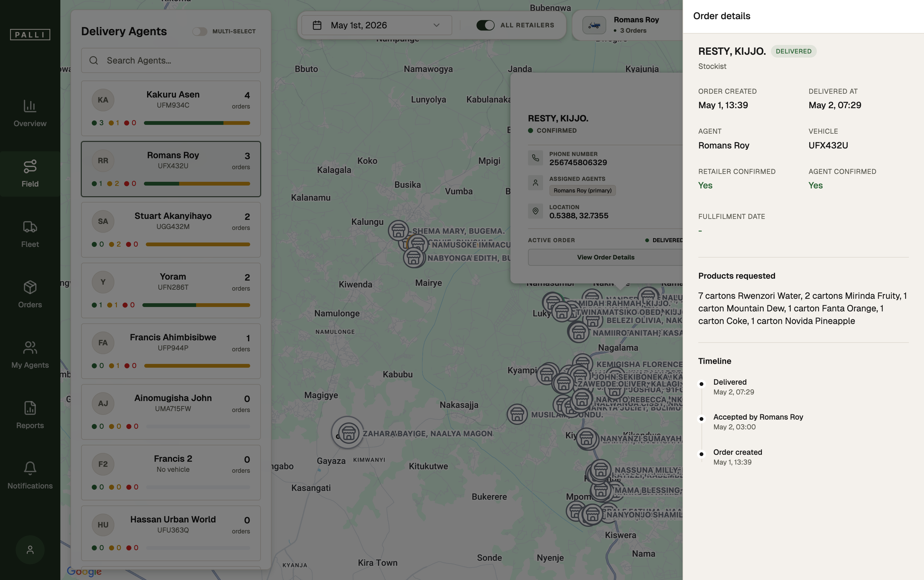Click the Products requested description text
The width and height of the screenshot is (924, 580).
click(803, 309)
